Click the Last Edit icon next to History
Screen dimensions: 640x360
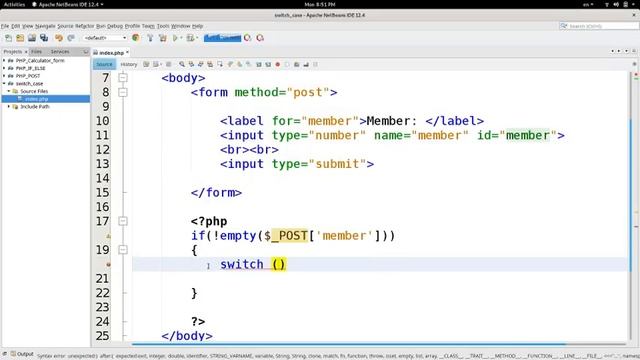click(x=146, y=64)
